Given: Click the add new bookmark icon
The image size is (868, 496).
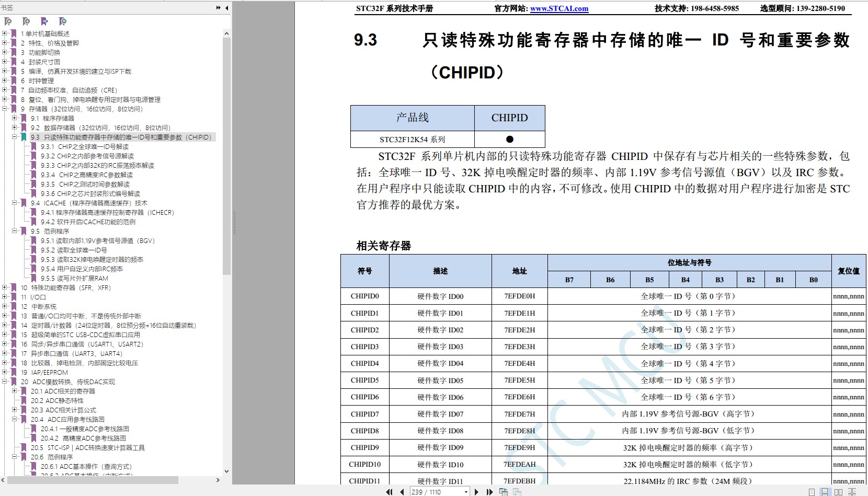Looking at the screenshot, I should pyautogui.click(x=26, y=21).
